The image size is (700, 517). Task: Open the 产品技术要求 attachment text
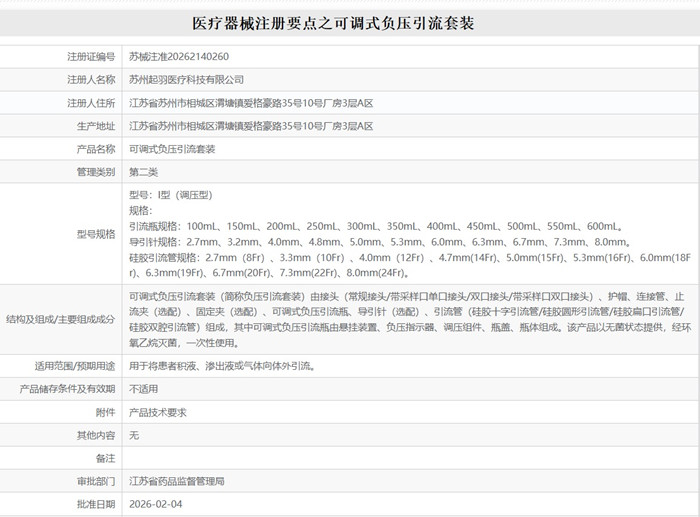(158, 412)
